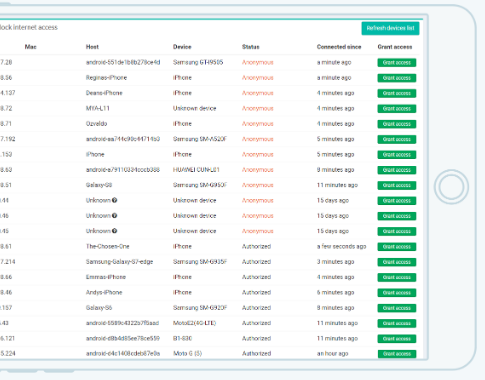Select host name Galaxy-S6
Viewport: 485px width, 380px height.
click(99, 308)
